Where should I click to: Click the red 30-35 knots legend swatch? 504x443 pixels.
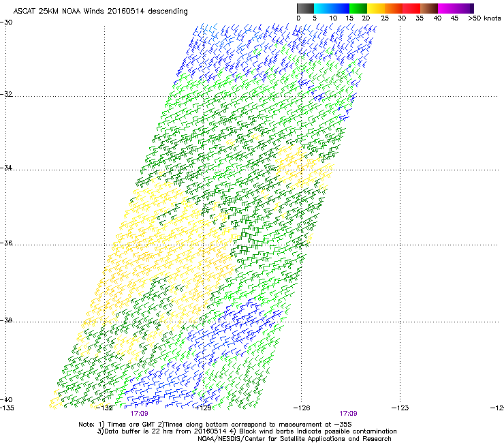click(411, 8)
